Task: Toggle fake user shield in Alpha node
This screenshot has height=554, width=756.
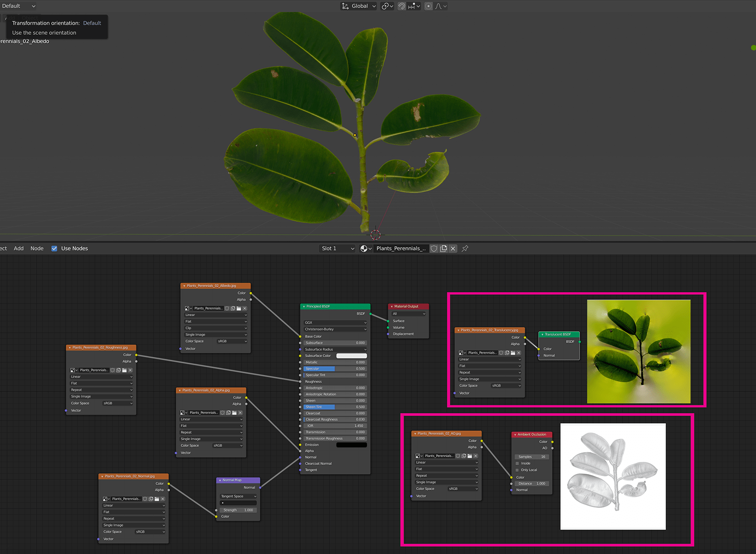Action: tap(222, 413)
